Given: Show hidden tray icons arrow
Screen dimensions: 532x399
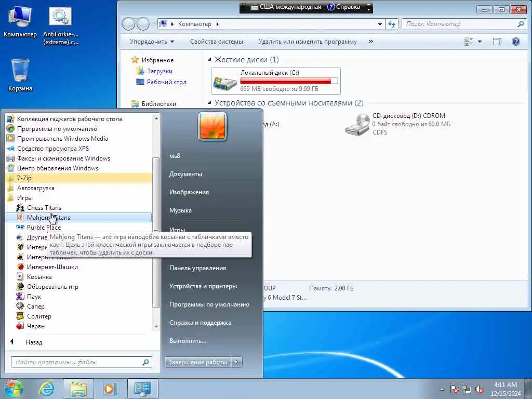Looking at the screenshot, I should pyautogui.click(x=442, y=389).
